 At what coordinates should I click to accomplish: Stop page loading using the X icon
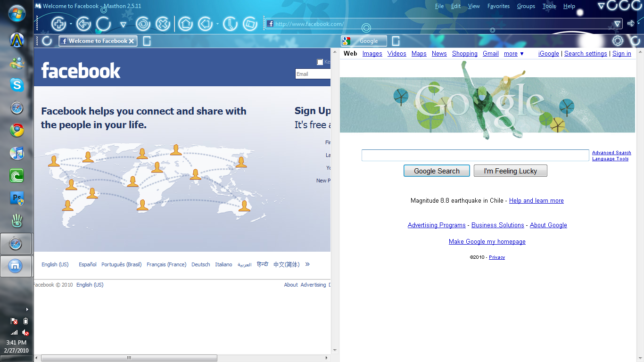click(164, 24)
